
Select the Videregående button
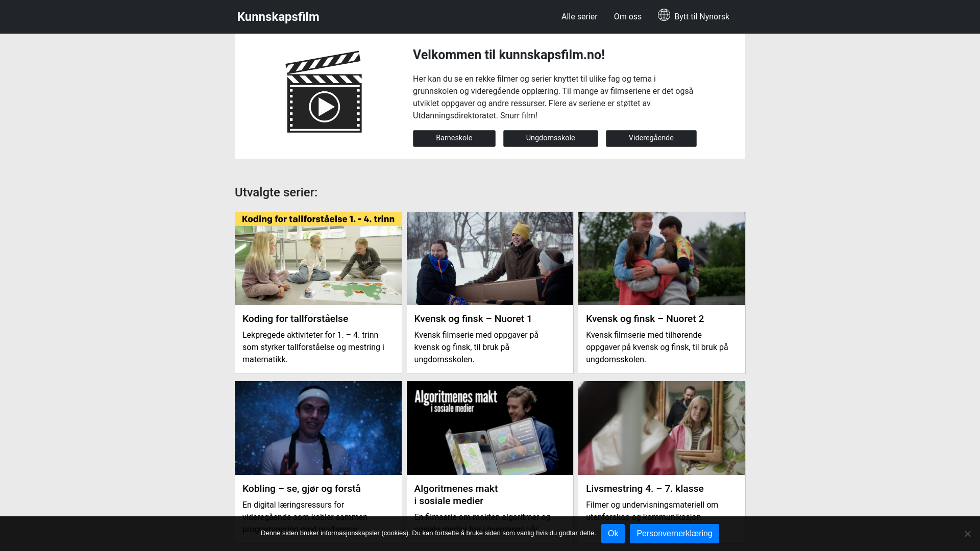point(651,138)
